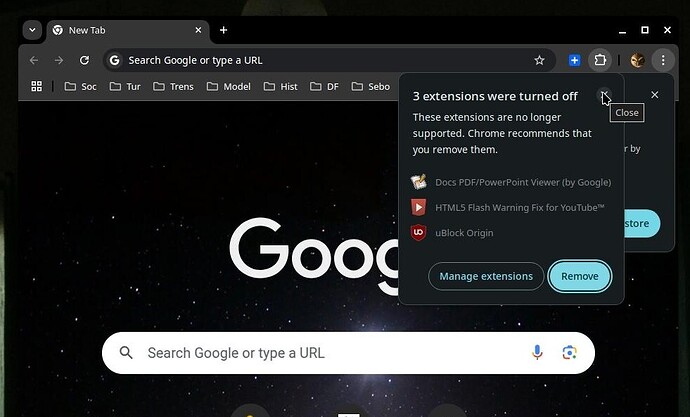Click the Google logo on page
This screenshot has height=417, width=690.
coord(314,255)
